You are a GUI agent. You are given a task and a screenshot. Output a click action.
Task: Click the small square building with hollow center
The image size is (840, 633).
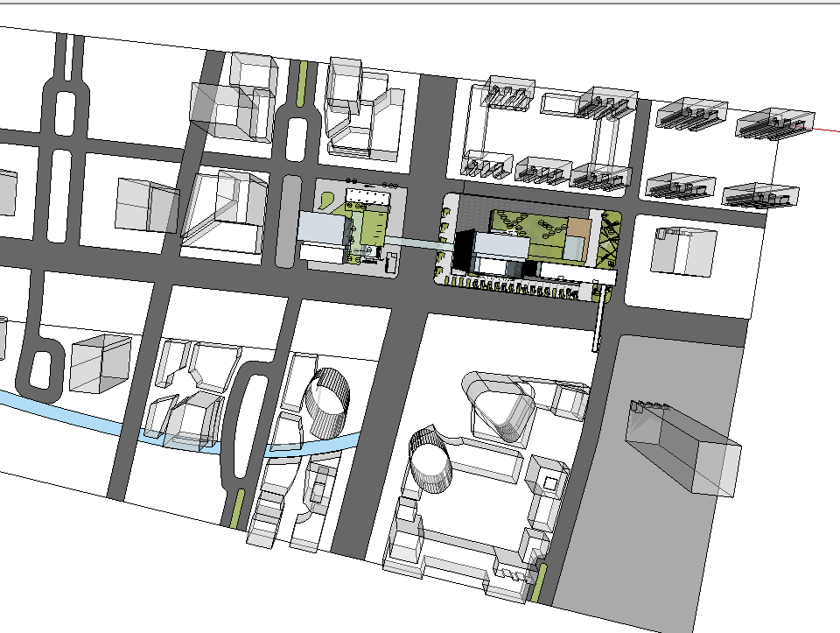546,477
